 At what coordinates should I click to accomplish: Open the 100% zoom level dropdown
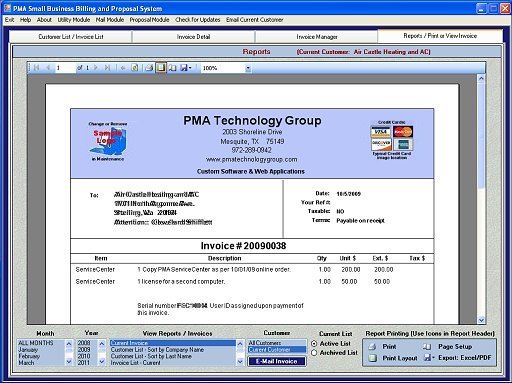click(x=248, y=68)
